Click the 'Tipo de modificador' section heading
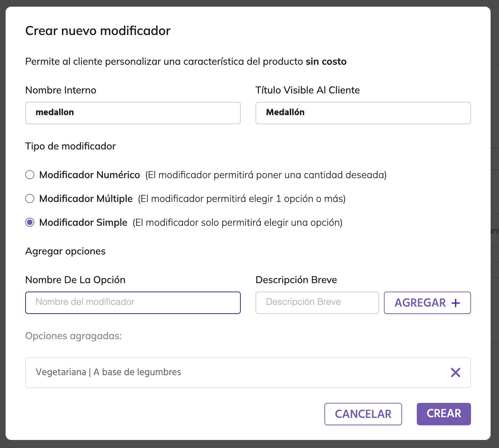Screen dimensions: 499x448 70,146
